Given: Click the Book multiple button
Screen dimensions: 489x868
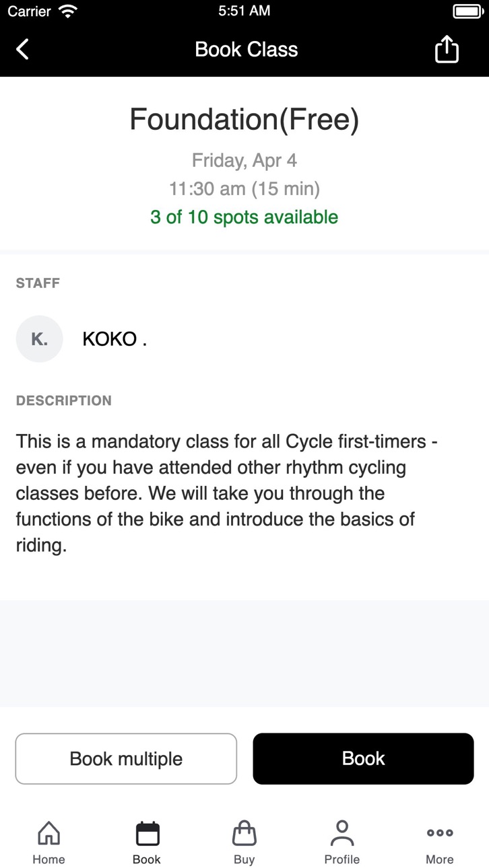Looking at the screenshot, I should pyautogui.click(x=126, y=758).
